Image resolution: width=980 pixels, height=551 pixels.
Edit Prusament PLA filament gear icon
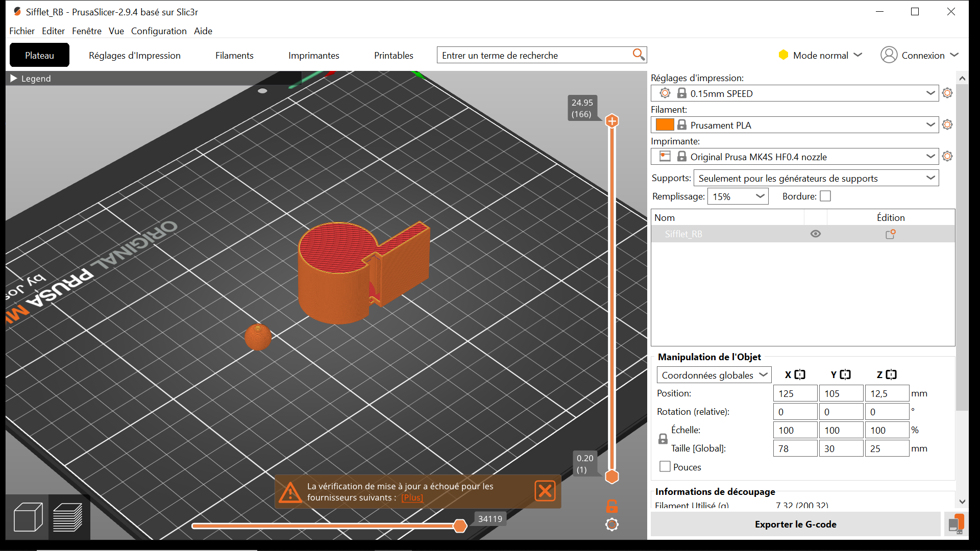point(947,124)
